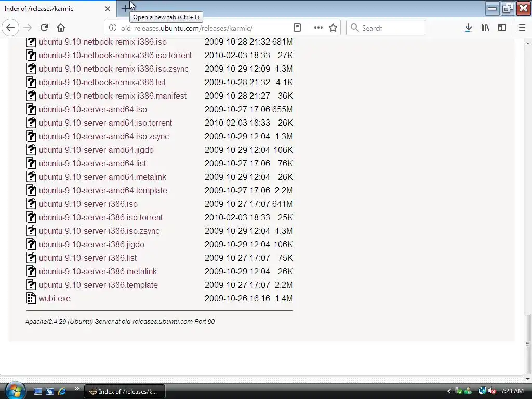Select the Apache/2.4.29 server footer text
The image size is (532, 399).
click(x=120, y=321)
